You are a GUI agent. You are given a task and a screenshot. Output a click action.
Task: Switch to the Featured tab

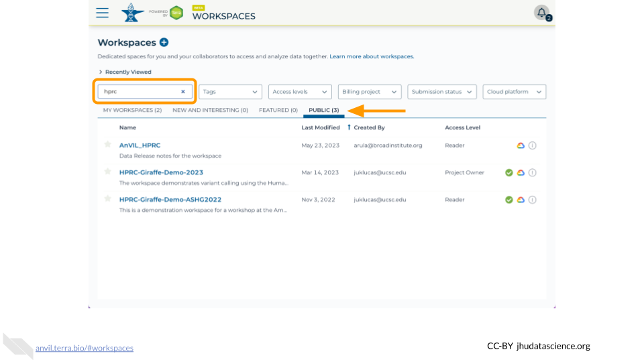278,110
